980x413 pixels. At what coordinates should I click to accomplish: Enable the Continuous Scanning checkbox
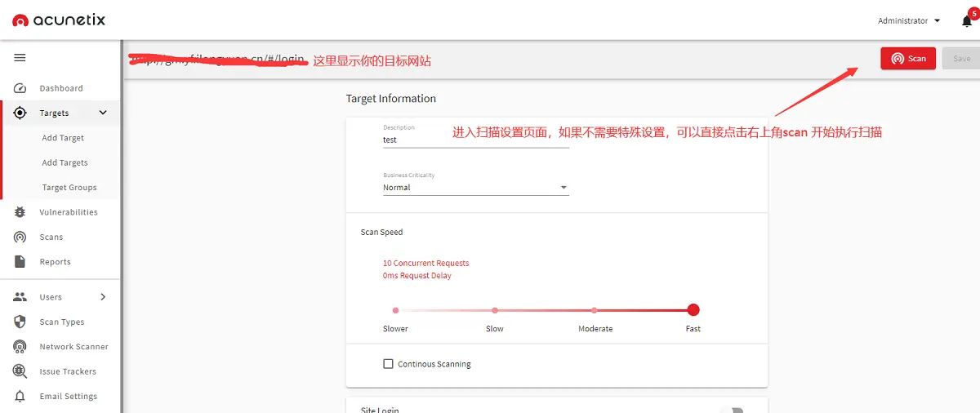pos(389,364)
